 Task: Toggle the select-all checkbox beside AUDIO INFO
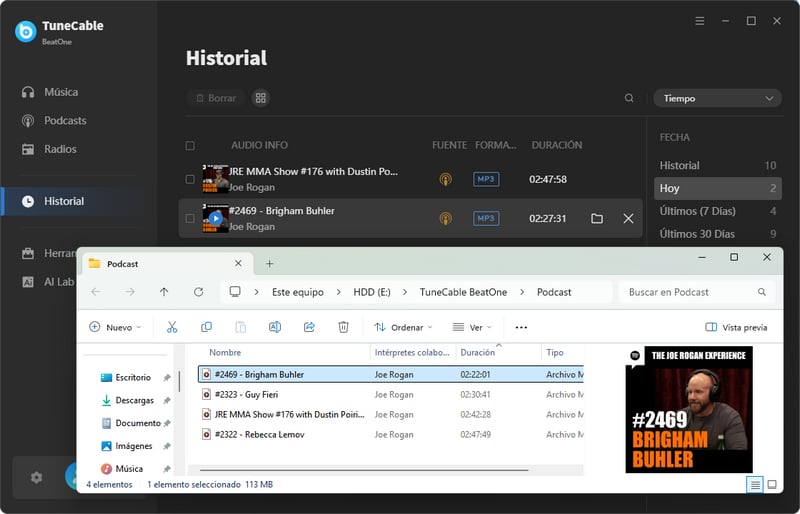[190, 146]
